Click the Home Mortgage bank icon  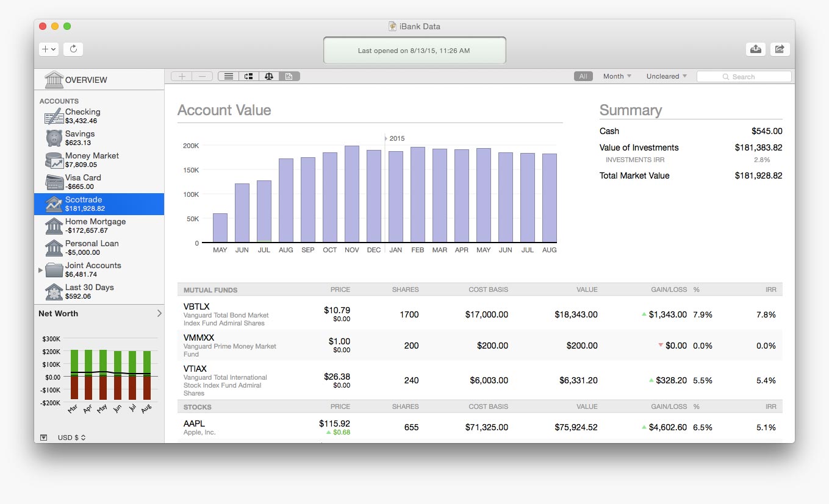(54, 226)
